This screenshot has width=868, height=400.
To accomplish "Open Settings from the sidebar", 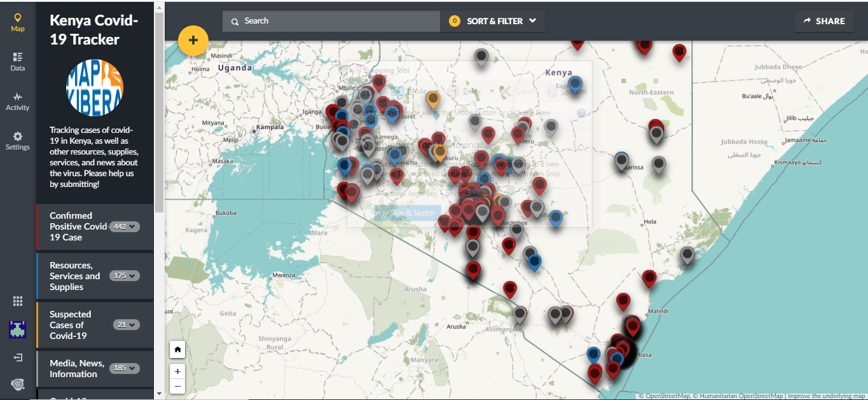I will pyautogui.click(x=18, y=141).
